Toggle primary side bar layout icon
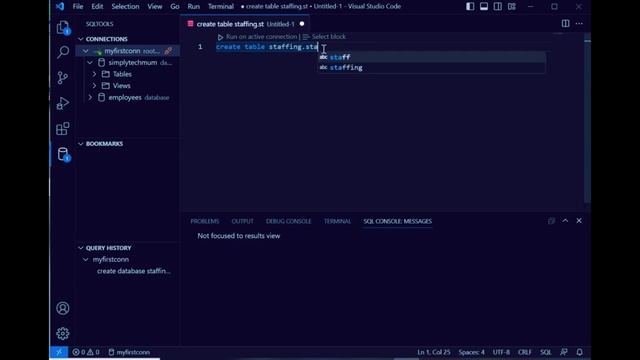The width and height of the screenshot is (640, 360). point(470,7)
